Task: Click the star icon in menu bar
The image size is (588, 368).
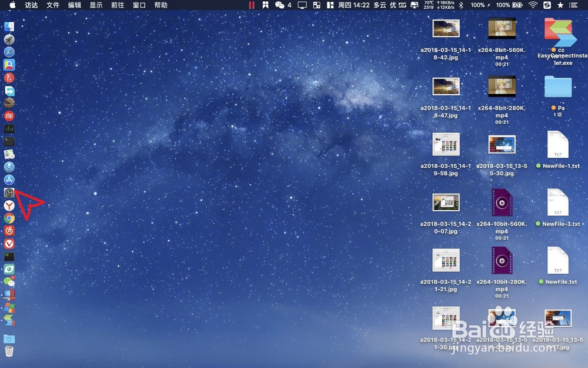Action: 560,5
